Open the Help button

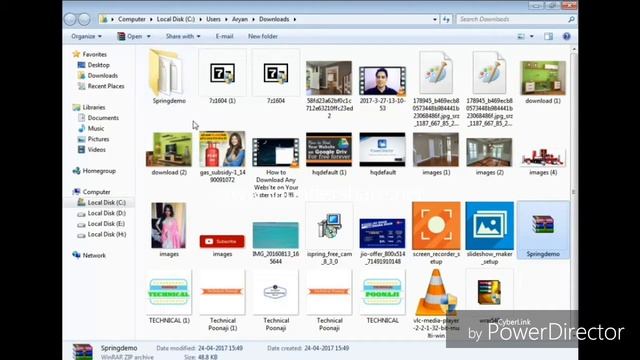click(x=567, y=36)
